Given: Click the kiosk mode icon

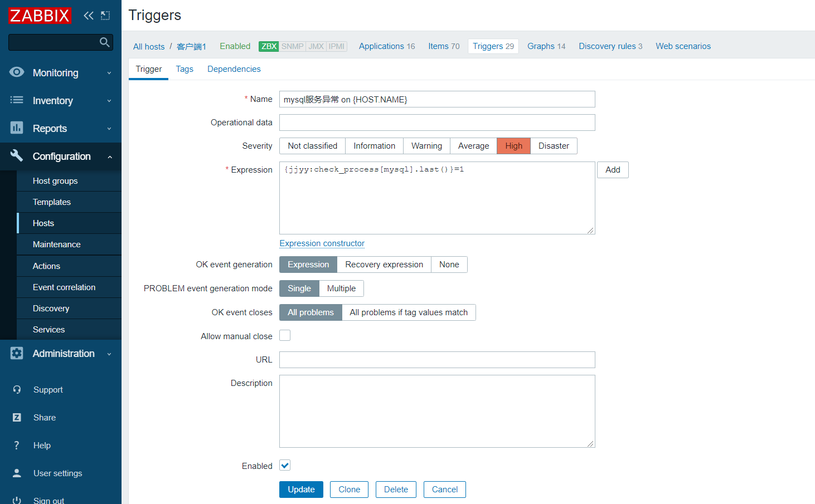Looking at the screenshot, I should click(105, 16).
